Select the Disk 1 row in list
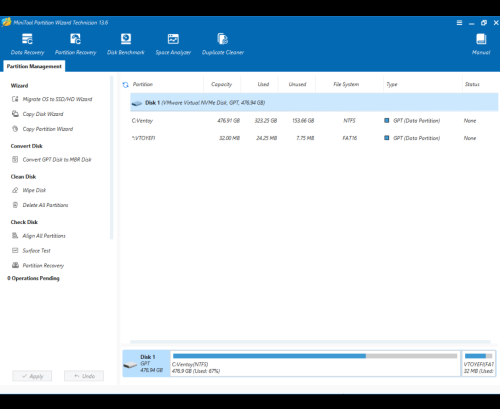Image resolution: width=500 pixels, height=409 pixels. point(314,102)
